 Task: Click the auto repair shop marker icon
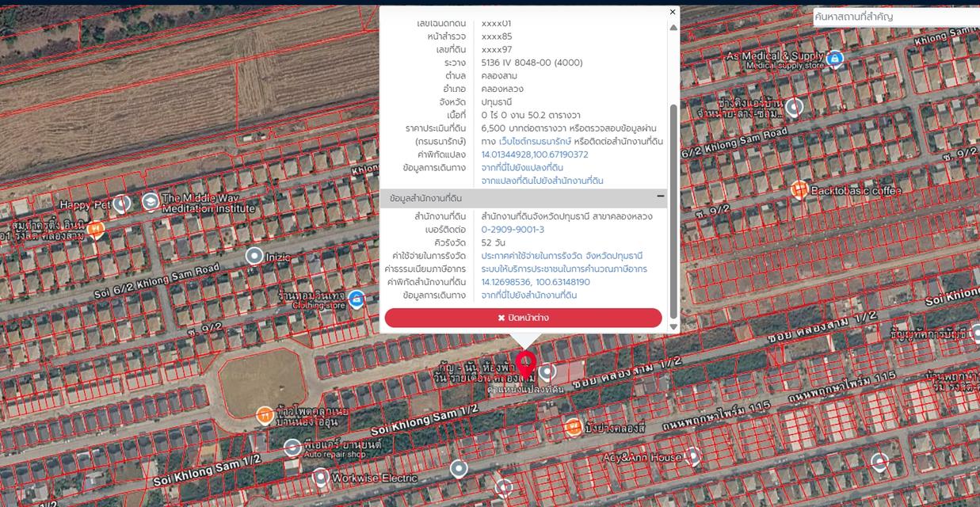click(292, 448)
